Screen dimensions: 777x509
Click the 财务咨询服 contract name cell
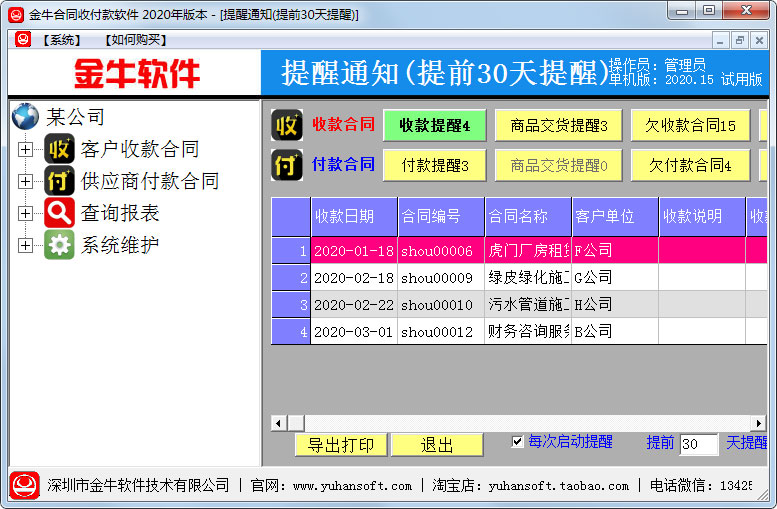(528, 332)
